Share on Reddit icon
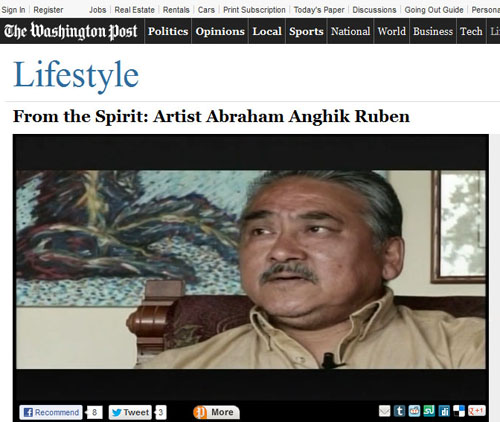This screenshot has height=422, width=500. [414, 411]
